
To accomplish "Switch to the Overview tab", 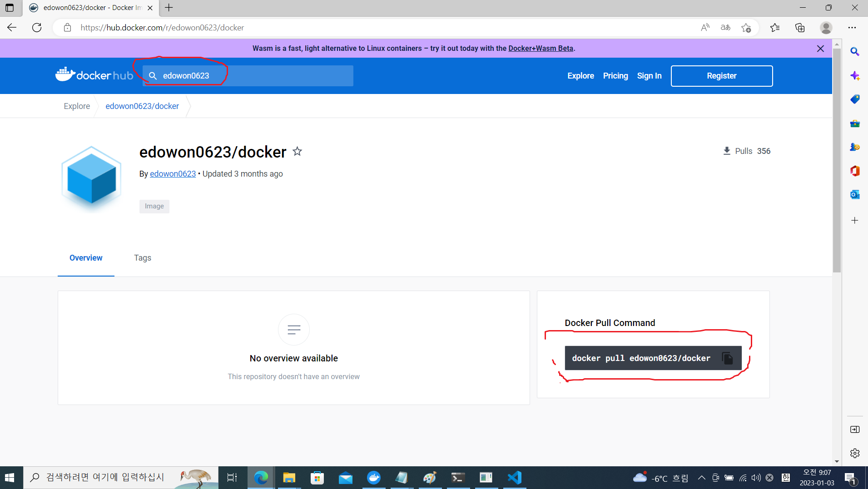I will pos(86,257).
